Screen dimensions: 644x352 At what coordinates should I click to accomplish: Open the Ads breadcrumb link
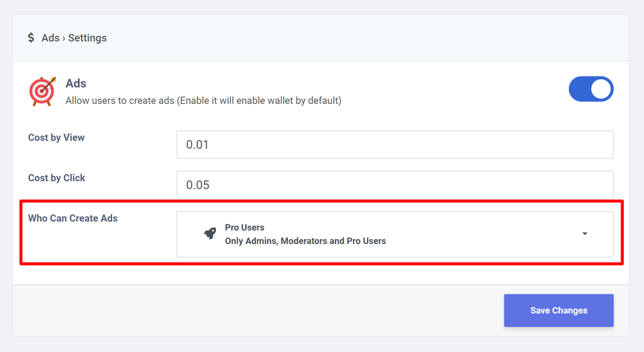click(x=50, y=38)
